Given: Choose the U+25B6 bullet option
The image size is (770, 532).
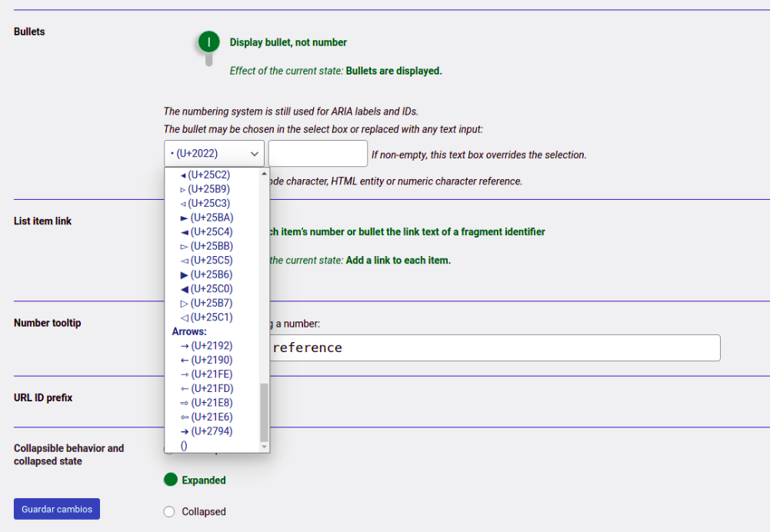Looking at the screenshot, I should point(212,274).
